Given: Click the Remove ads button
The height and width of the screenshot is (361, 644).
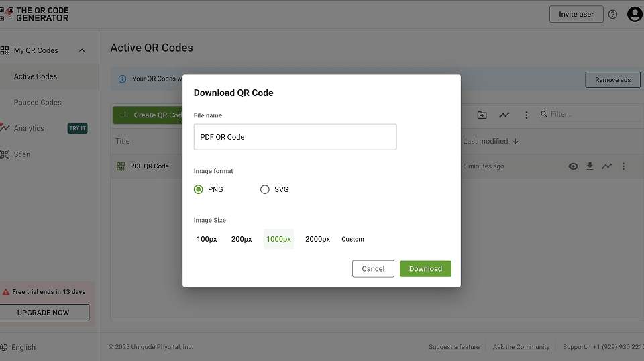Looking at the screenshot, I should click(x=612, y=80).
